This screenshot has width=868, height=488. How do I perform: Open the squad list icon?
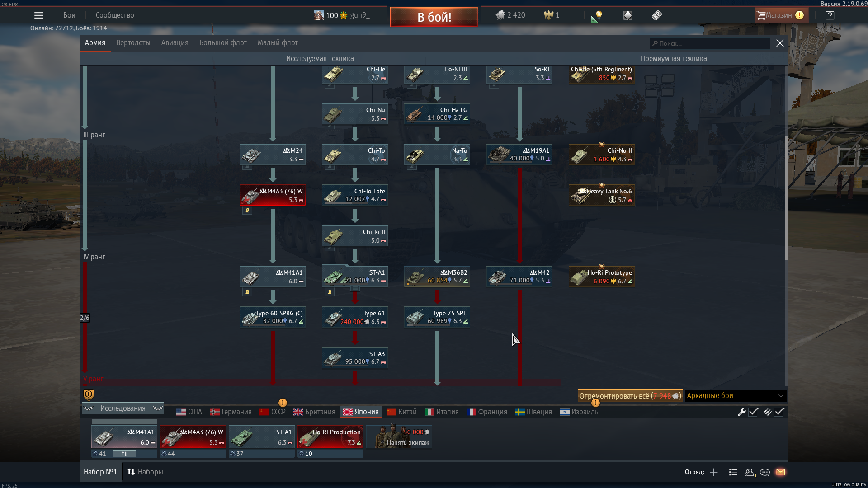pyautogui.click(x=733, y=472)
